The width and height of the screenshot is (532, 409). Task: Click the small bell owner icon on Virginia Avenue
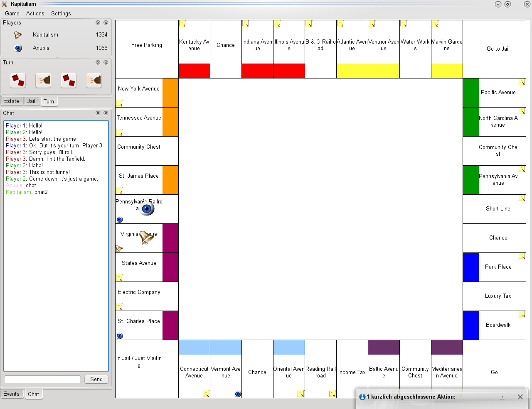[119, 248]
